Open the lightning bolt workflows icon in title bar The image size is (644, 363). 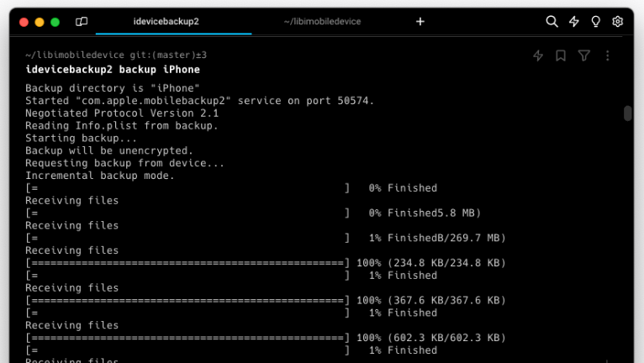tap(573, 21)
